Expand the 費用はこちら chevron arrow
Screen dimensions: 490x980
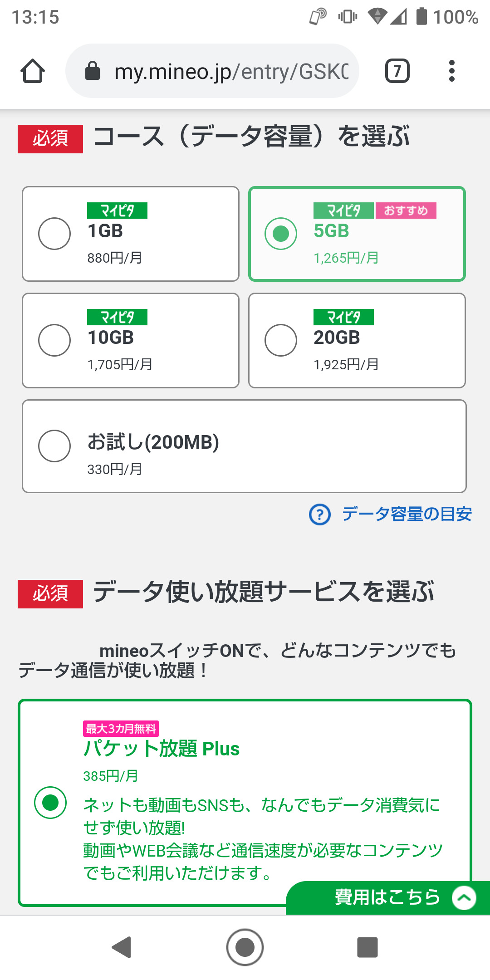(x=464, y=898)
